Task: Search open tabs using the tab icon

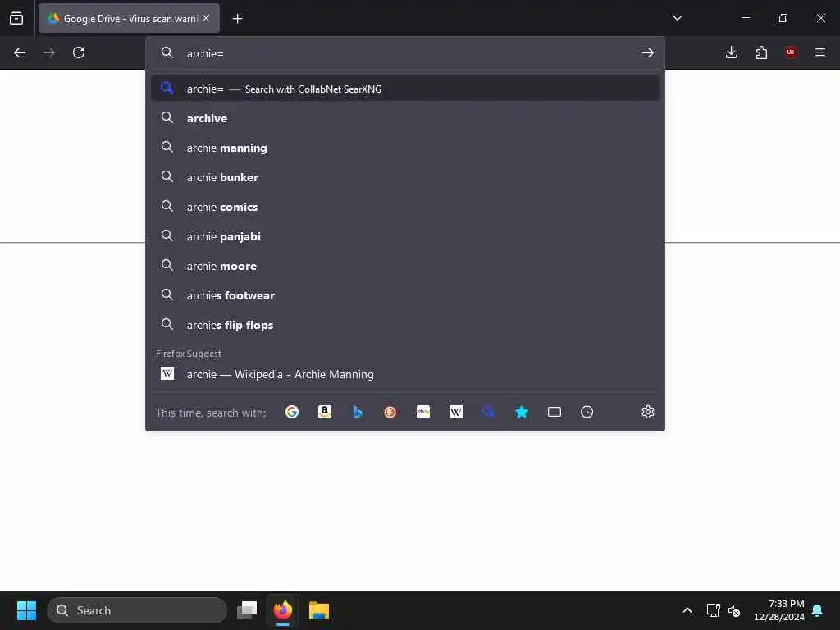Action: [555, 412]
